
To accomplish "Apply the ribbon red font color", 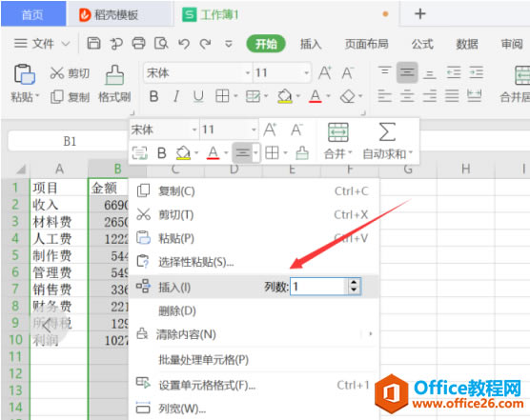I will coord(315,96).
